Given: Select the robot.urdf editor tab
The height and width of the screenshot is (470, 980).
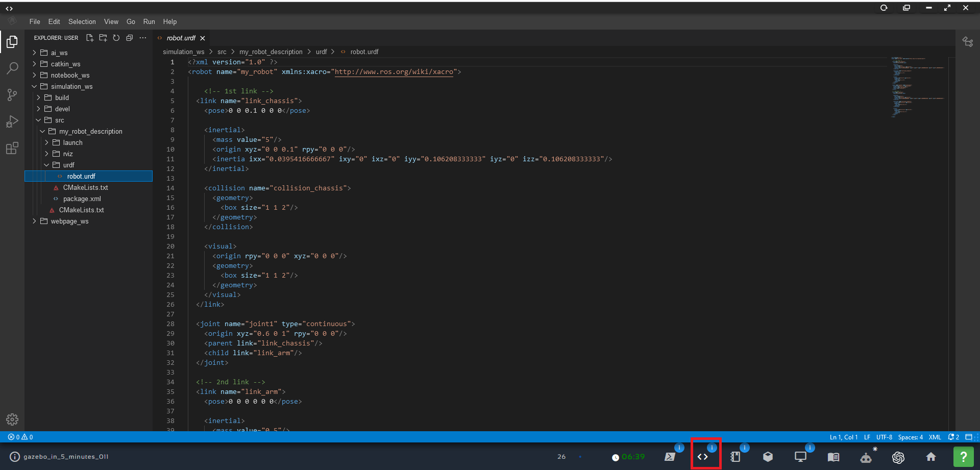Looking at the screenshot, I should pos(181,38).
